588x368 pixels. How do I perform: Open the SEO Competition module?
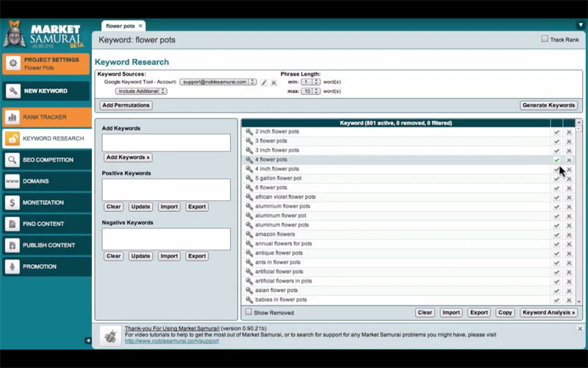point(47,160)
